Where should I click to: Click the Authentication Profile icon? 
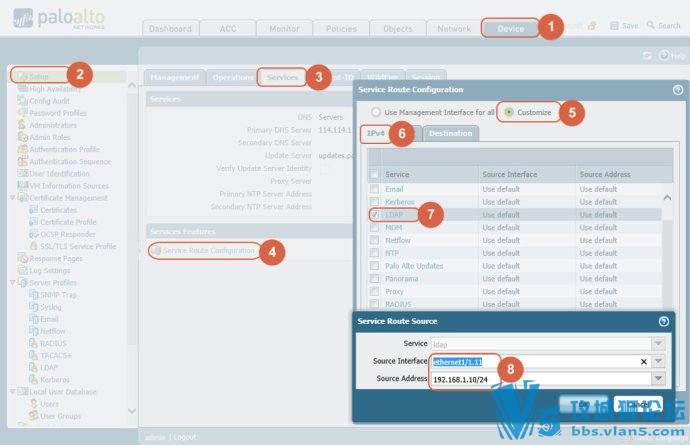click(x=22, y=149)
